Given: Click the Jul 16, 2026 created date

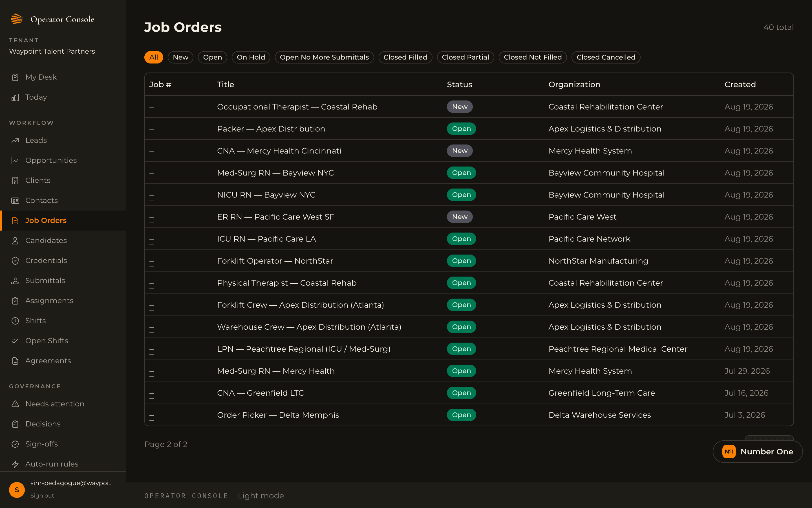Looking at the screenshot, I should point(746,393).
